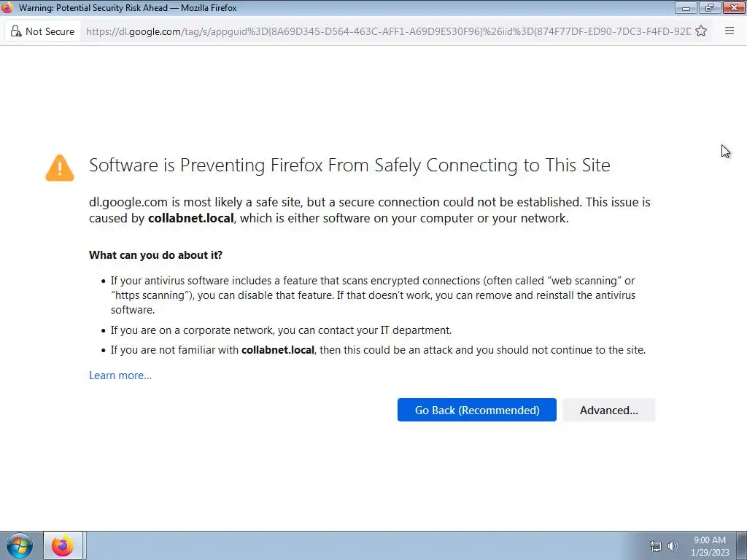This screenshot has height=560, width=747.
Task: Open the Windows Start button
Action: click(20, 545)
